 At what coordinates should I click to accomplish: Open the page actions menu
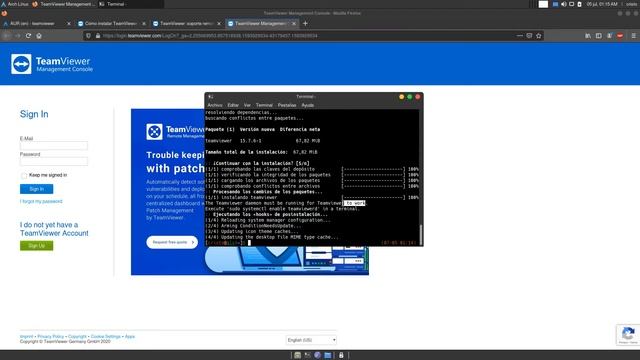[520, 36]
